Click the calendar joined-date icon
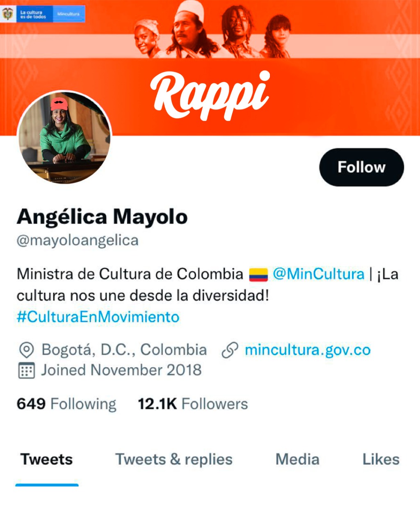Viewport: 420px width, 525px height. 27,370
